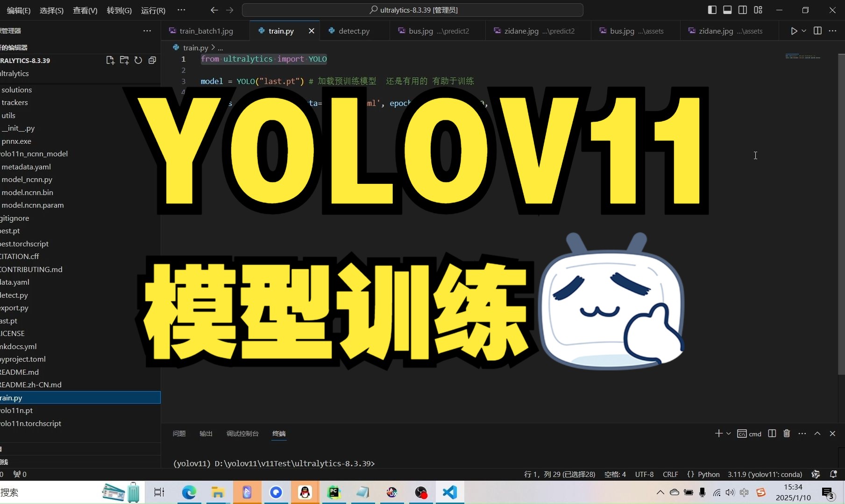Select the cmd terminal label
The height and width of the screenshot is (504, 845).
[749, 434]
